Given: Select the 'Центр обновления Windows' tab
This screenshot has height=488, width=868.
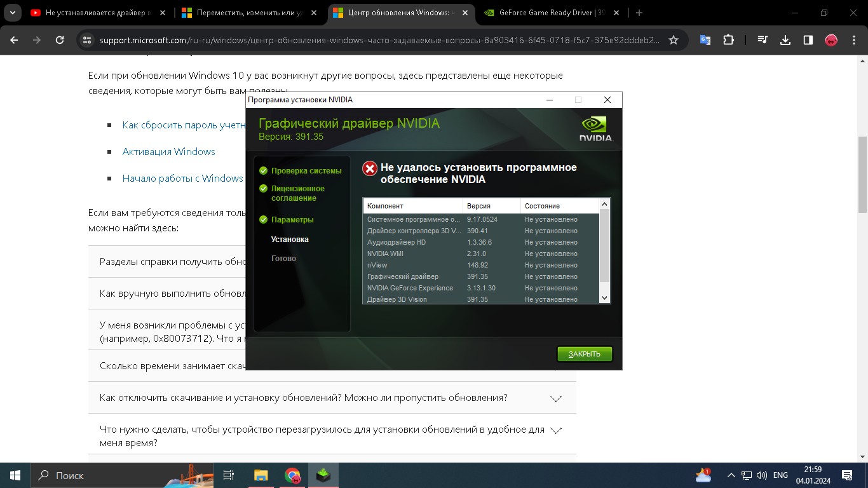Looking at the screenshot, I should click(400, 13).
